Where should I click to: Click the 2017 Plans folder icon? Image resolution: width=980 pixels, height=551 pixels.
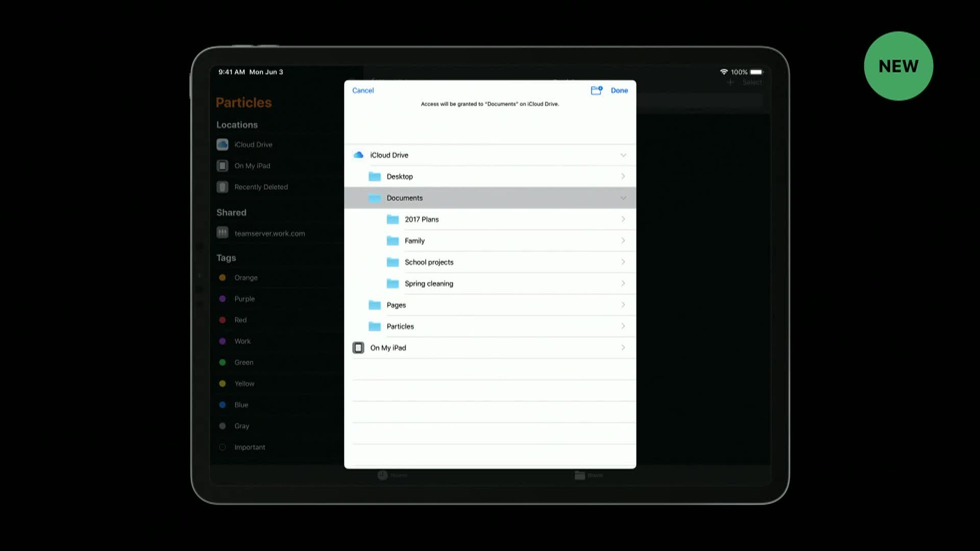393,219
